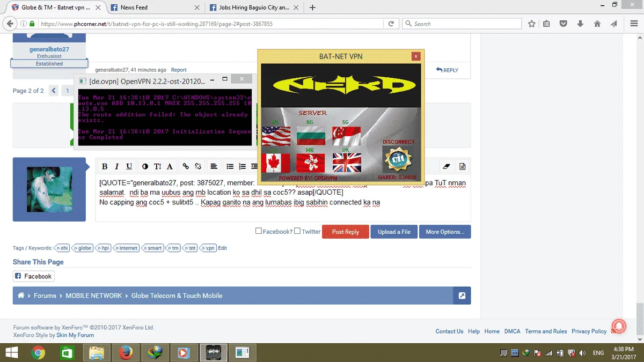Select the Singapore SG flag server
Viewport: 644px width, 362px height.
pyautogui.click(x=347, y=136)
